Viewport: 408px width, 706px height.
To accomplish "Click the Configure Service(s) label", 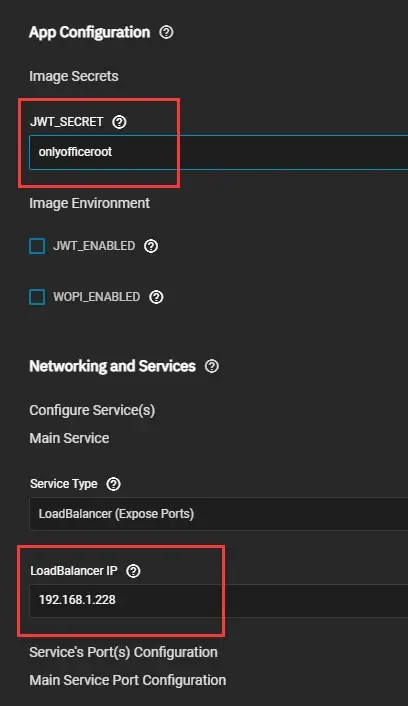I will (x=92, y=410).
